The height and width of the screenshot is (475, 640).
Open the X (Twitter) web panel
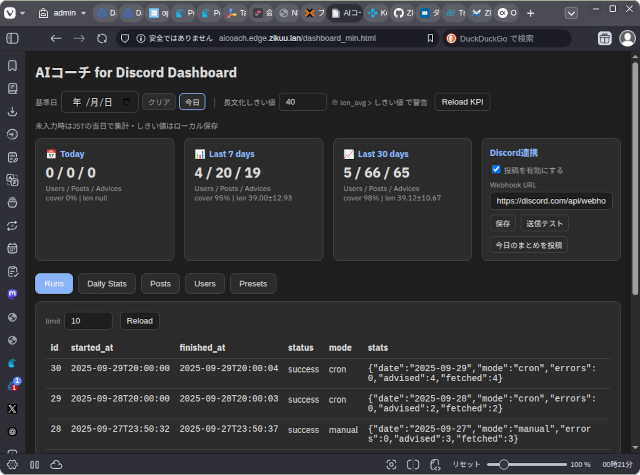click(x=13, y=409)
